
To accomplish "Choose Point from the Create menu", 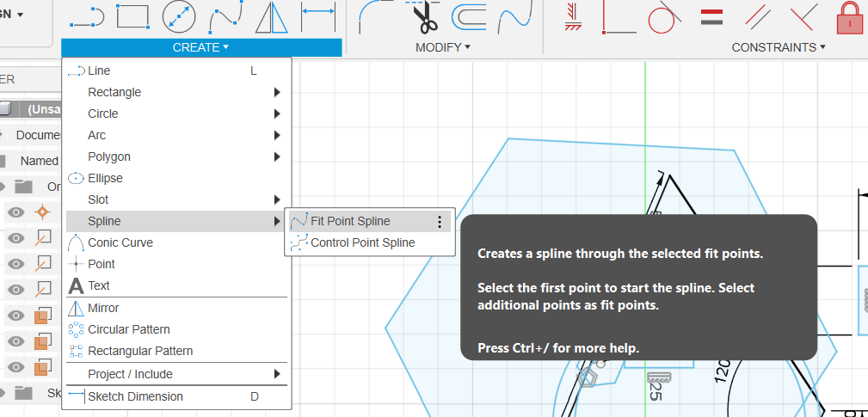I will tap(176, 264).
